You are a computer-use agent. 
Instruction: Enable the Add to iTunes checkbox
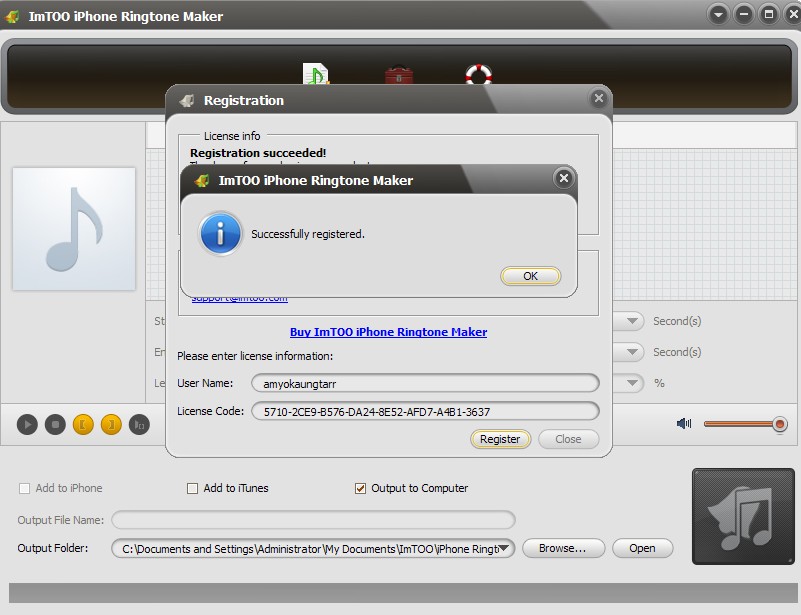192,488
